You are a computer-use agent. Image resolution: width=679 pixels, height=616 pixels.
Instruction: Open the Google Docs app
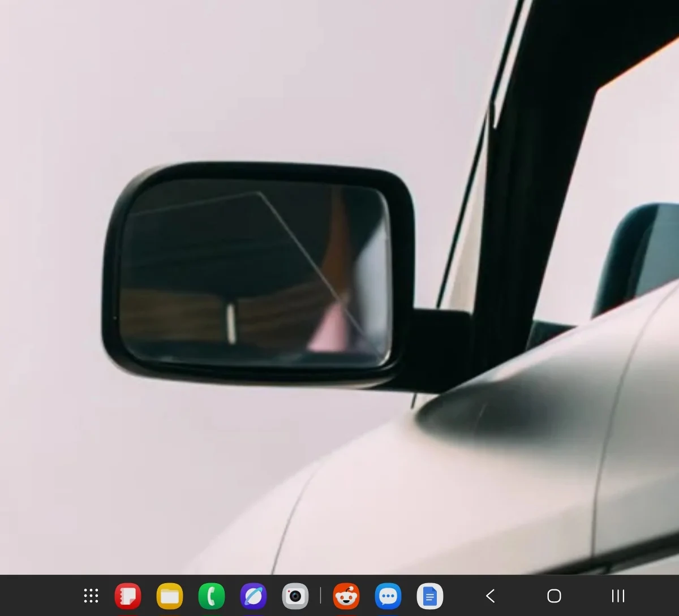[x=430, y=596]
